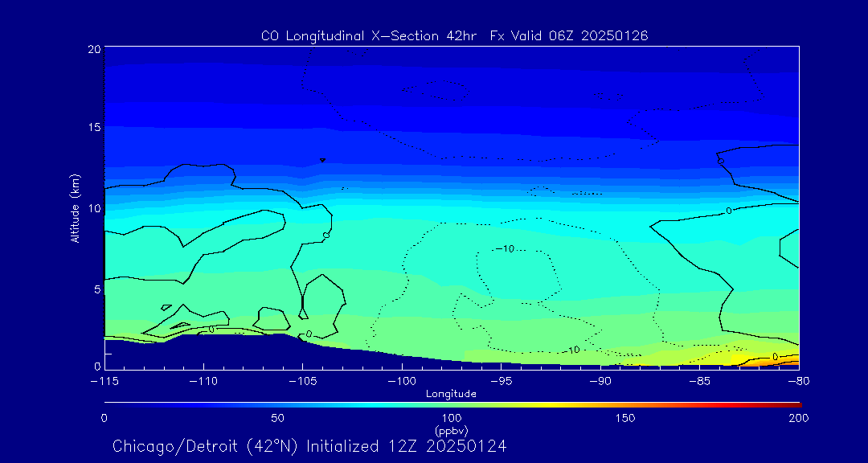Click the '-100' longitude axis tick label
The image size is (868, 463).
[x=402, y=382]
